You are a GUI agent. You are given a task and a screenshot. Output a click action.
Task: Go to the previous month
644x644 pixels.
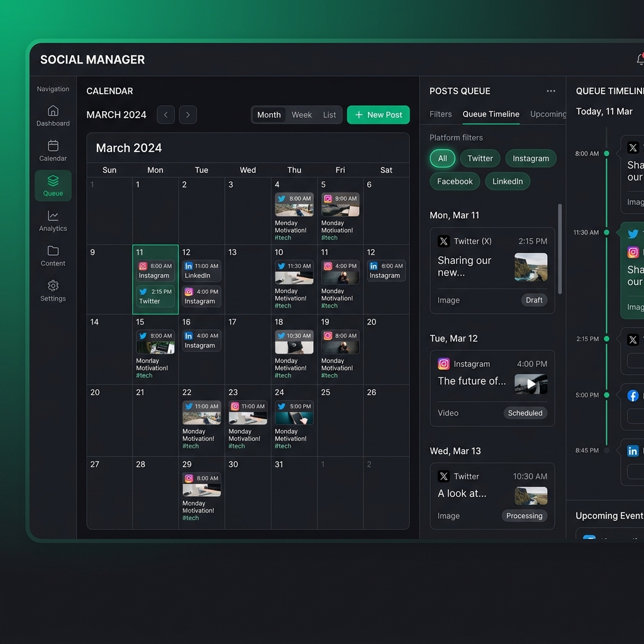[166, 114]
